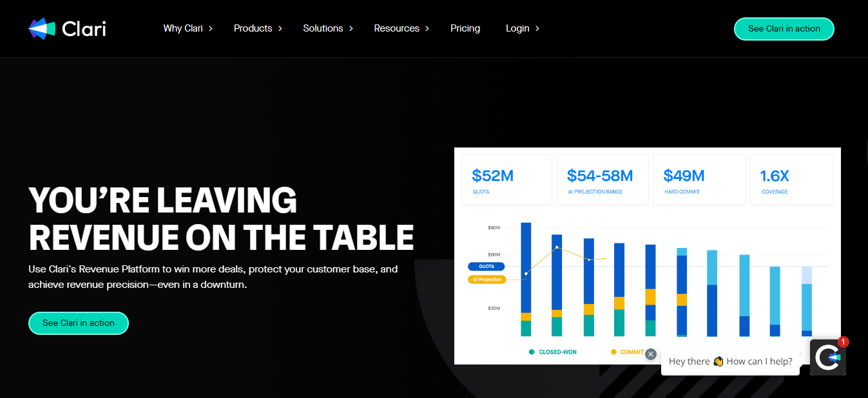Image resolution: width=868 pixels, height=398 pixels.
Task: Click the $60M axis label
Action: coord(494,255)
